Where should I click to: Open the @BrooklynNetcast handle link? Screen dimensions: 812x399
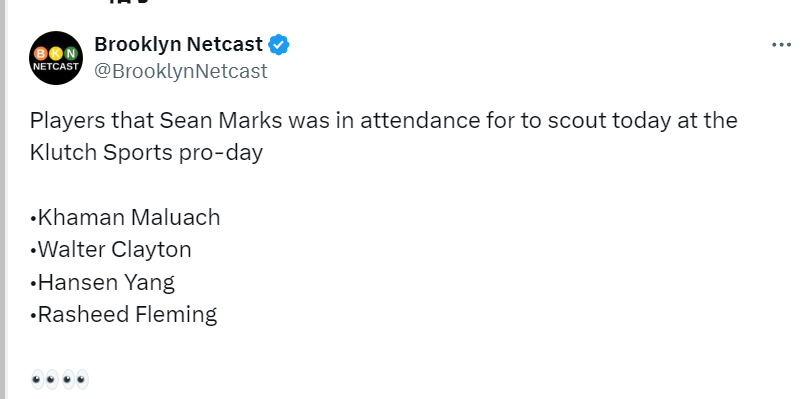tap(181, 71)
